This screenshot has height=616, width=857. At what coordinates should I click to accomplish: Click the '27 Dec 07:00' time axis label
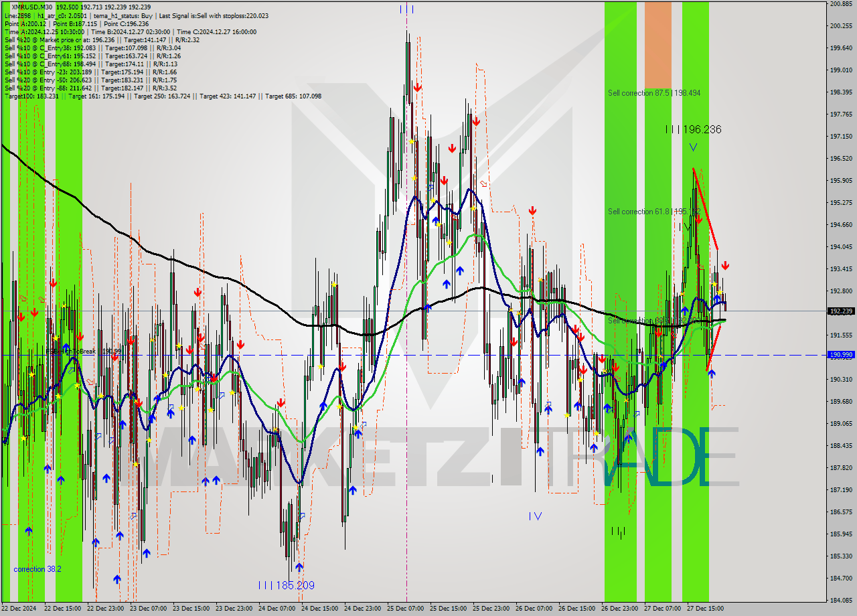[663, 609]
